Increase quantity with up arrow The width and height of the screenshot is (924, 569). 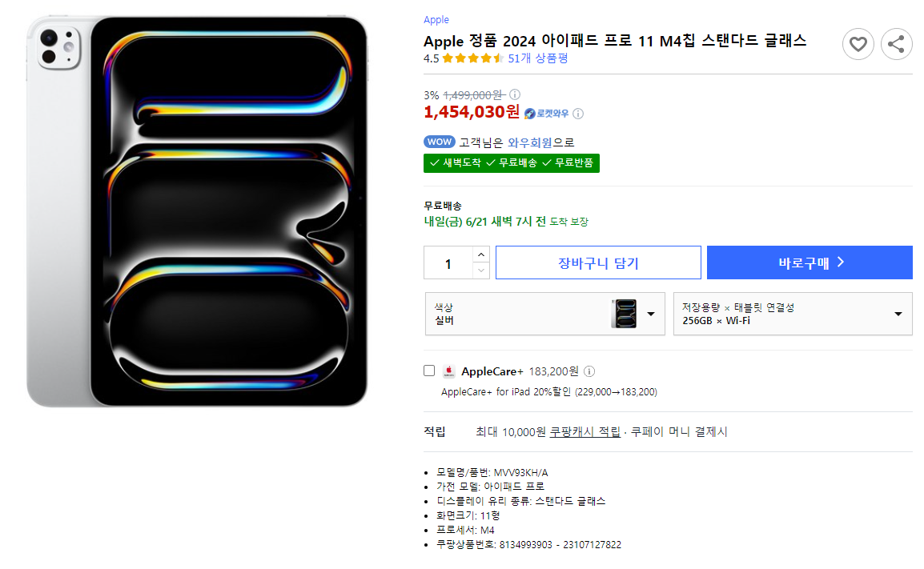480,254
